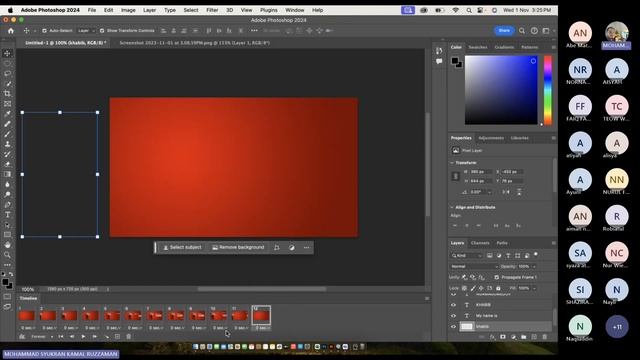Toggle the link width and height constraint
This screenshot has height=360, width=640.
456,176
